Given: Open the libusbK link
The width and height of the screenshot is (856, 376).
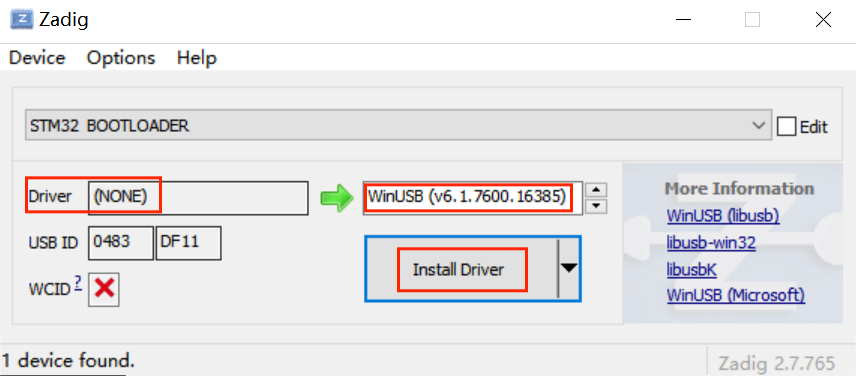Looking at the screenshot, I should click(x=691, y=269).
